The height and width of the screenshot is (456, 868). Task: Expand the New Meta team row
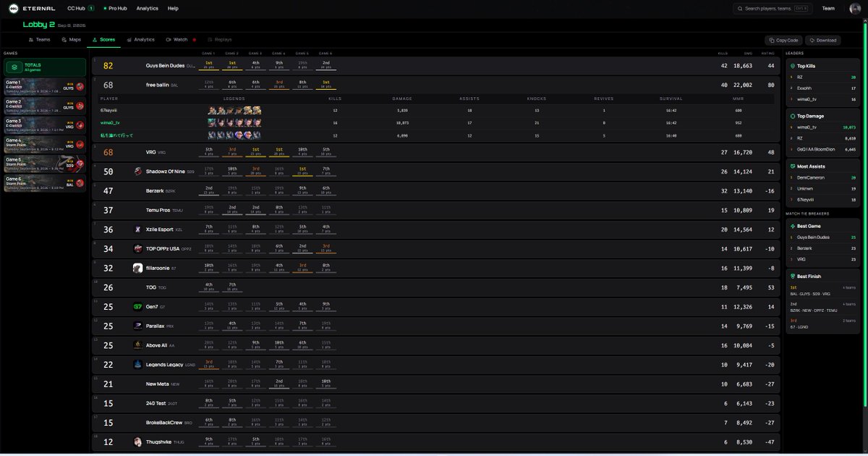(436, 384)
